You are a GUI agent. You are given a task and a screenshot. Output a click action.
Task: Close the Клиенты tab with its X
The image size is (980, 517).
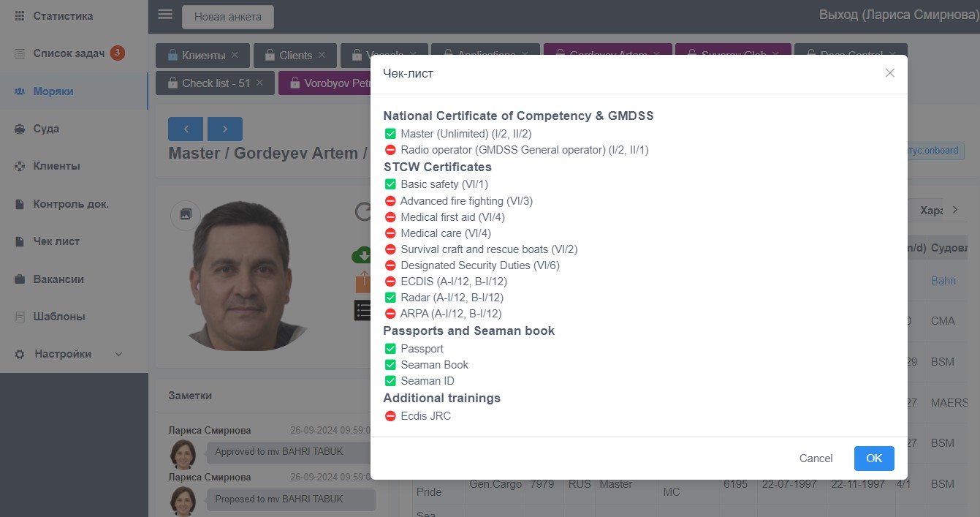click(235, 55)
